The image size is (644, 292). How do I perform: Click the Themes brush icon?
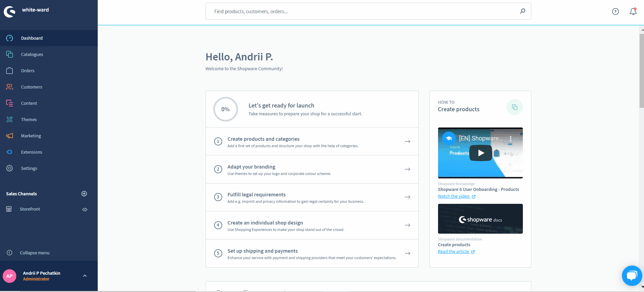tap(10, 119)
